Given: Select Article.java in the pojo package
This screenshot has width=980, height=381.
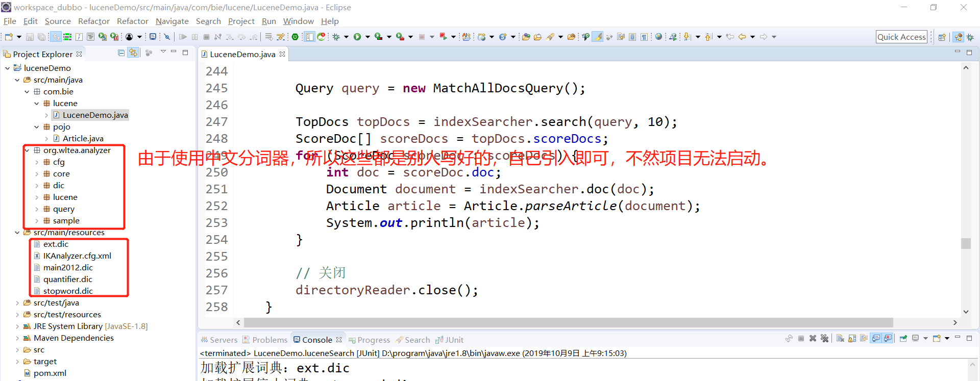Looking at the screenshot, I should pyautogui.click(x=83, y=138).
